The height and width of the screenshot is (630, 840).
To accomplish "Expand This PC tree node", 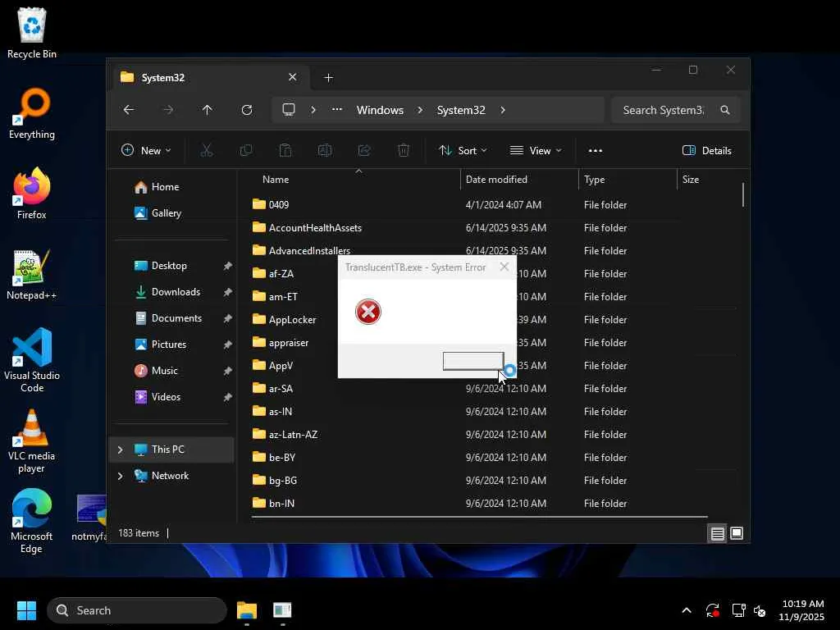I will [x=120, y=450].
